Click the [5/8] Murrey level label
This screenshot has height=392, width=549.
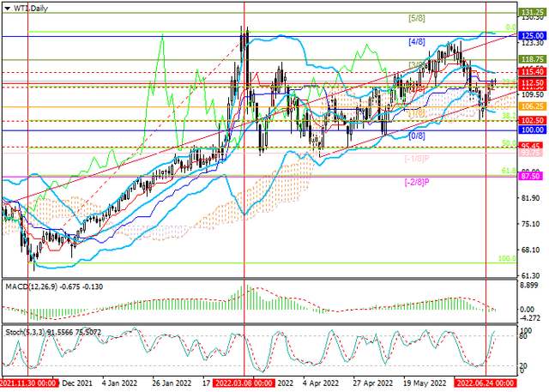click(417, 18)
